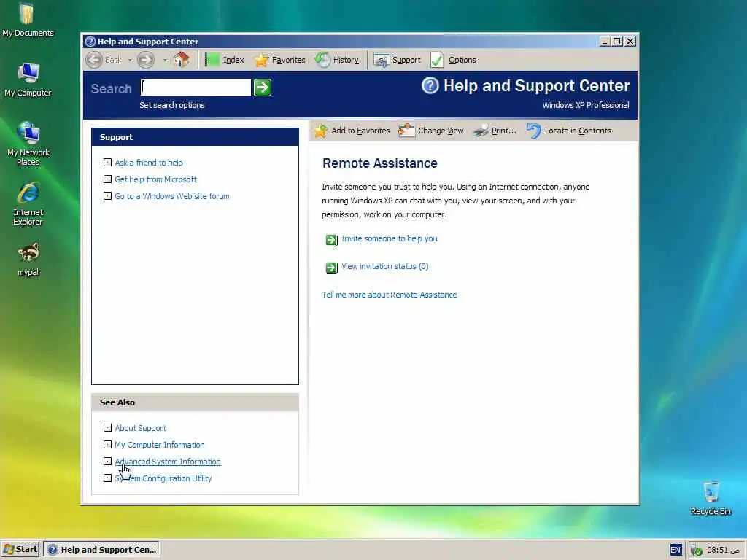The height and width of the screenshot is (560, 747).
Task: Click the green search go arrow
Action: click(263, 87)
